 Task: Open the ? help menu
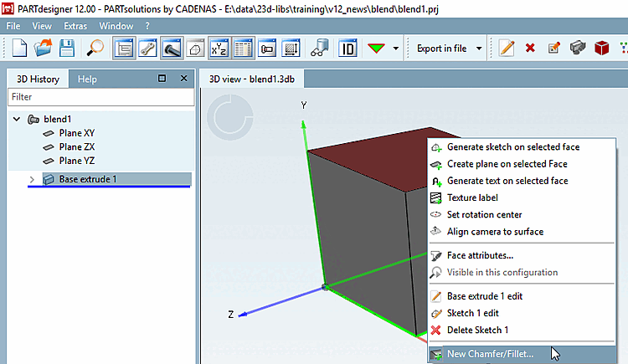coord(147,26)
